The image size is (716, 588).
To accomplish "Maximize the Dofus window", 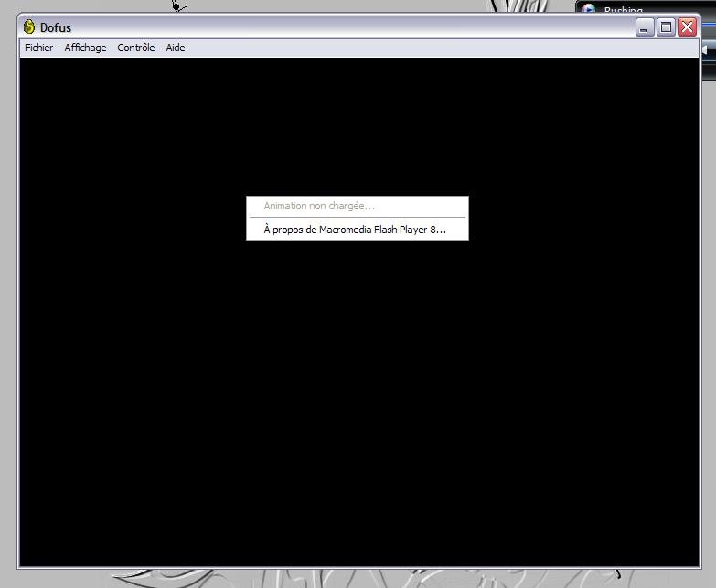I will 666,27.
